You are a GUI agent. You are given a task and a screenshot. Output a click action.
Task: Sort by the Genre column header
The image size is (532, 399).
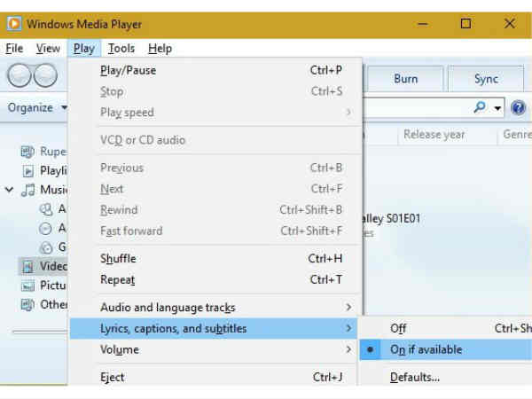tap(515, 135)
